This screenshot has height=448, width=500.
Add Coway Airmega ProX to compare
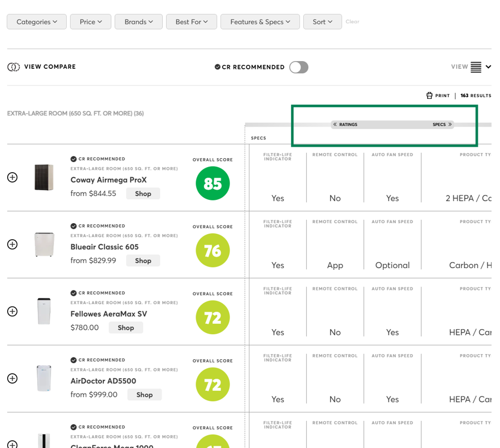point(12,178)
